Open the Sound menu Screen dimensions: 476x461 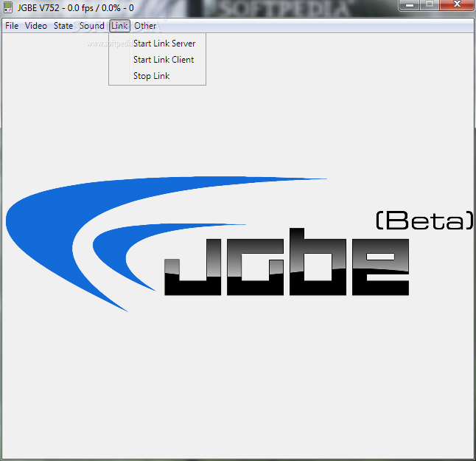[91, 26]
